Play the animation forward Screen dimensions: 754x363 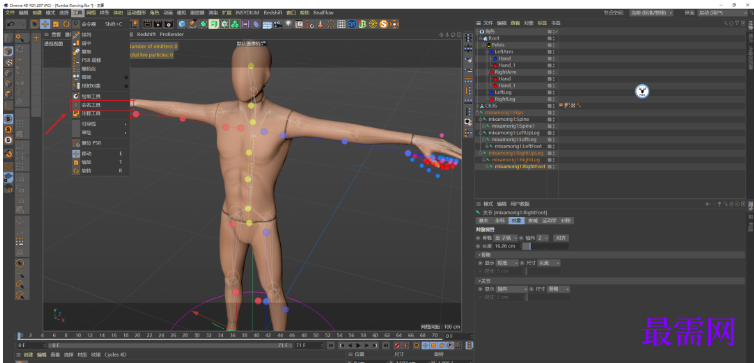(358, 345)
